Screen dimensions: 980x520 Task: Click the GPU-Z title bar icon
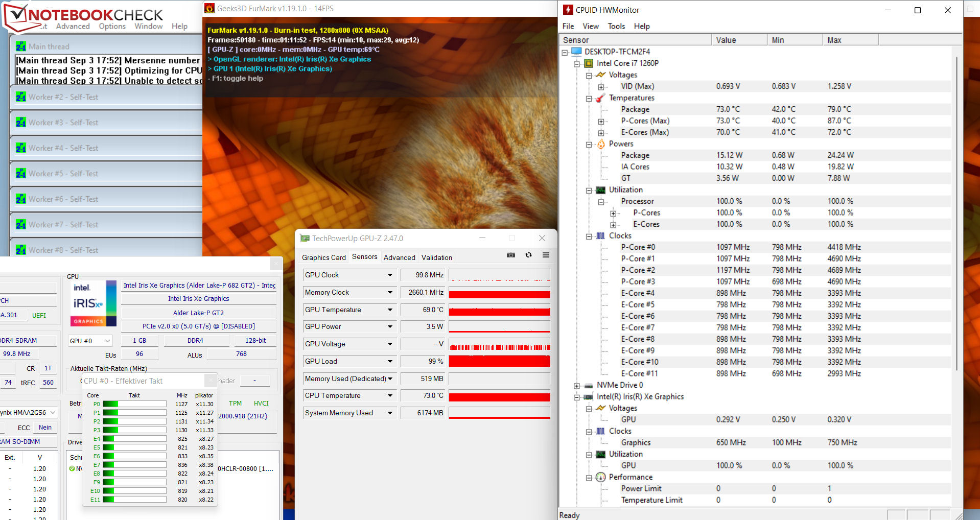(x=305, y=238)
